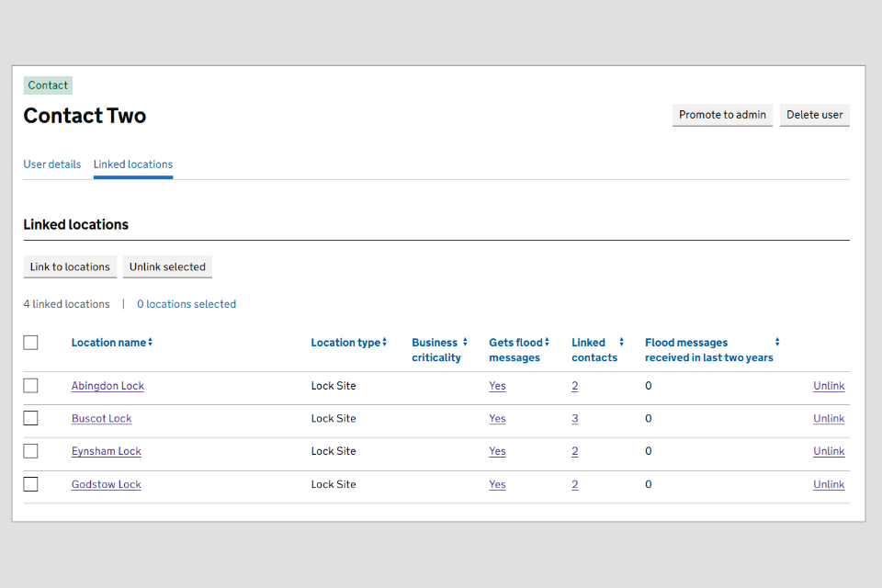Sort by Flood messages received arrows
This screenshot has height=588, width=882.
777,343
